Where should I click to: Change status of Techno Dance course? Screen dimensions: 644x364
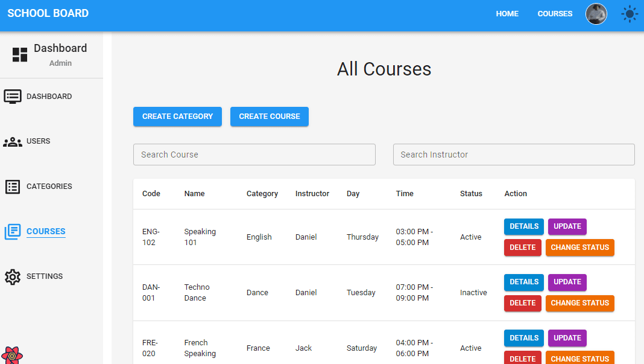pos(579,303)
